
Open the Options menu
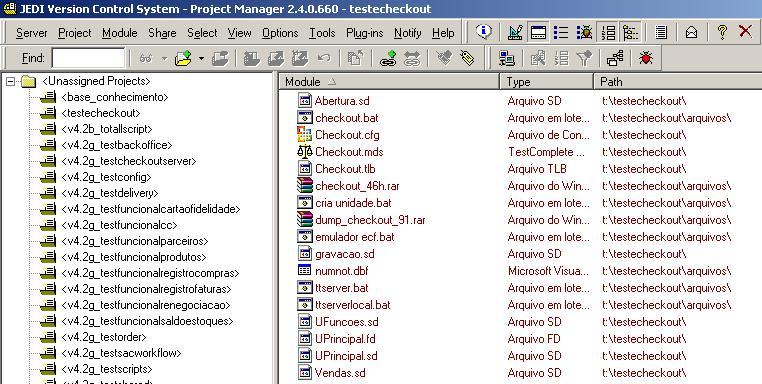coord(280,33)
